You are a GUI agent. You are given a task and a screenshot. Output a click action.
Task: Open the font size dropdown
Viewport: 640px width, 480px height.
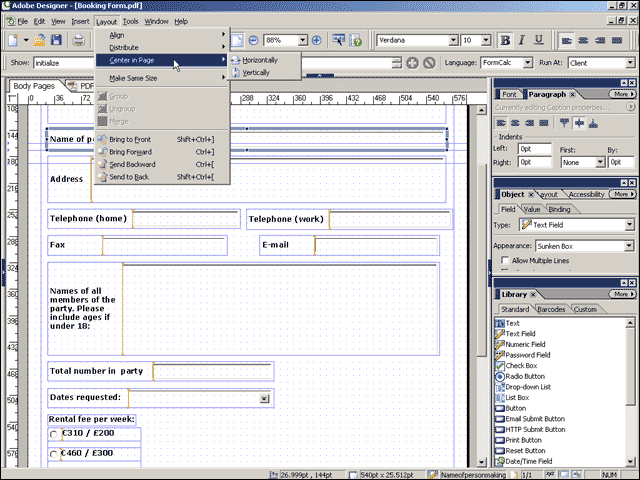[486, 40]
